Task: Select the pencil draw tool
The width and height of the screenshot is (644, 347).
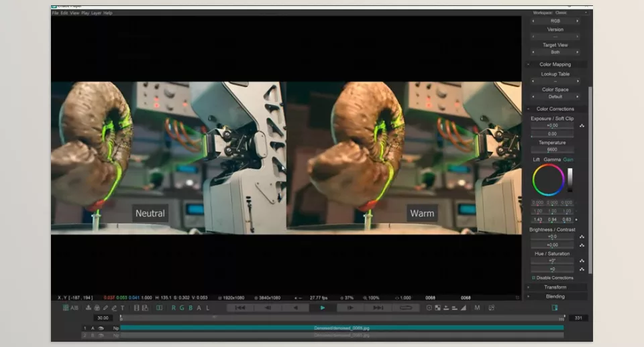Action: (105, 307)
